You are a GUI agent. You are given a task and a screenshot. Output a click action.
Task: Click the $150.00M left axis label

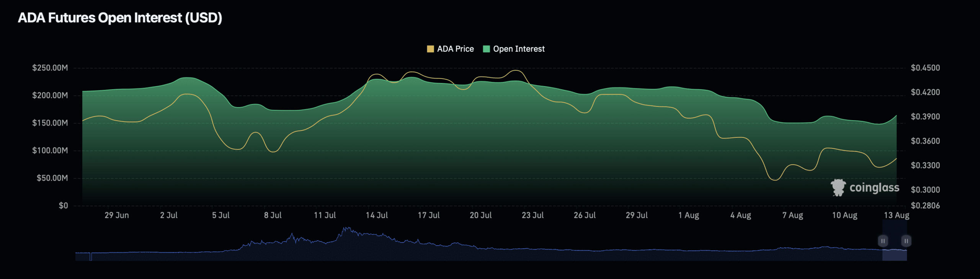pyautogui.click(x=50, y=123)
